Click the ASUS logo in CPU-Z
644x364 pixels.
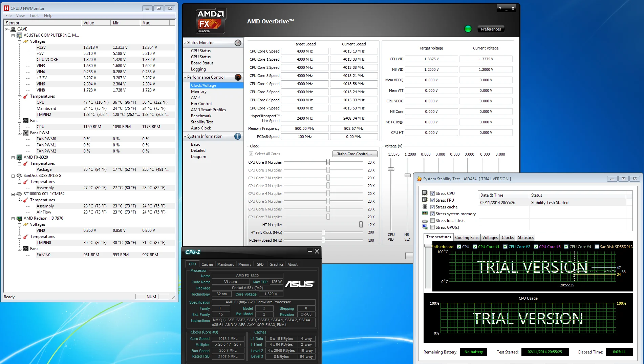click(299, 284)
